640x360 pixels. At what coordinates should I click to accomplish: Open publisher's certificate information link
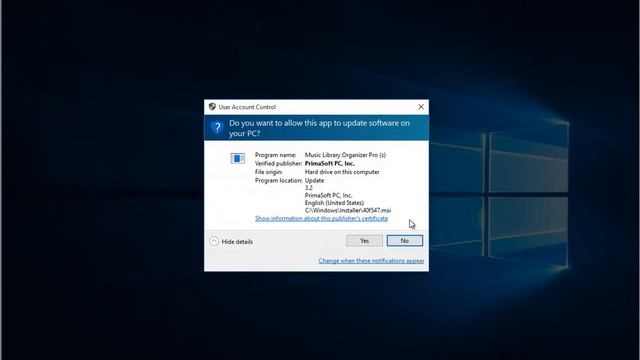(321, 218)
